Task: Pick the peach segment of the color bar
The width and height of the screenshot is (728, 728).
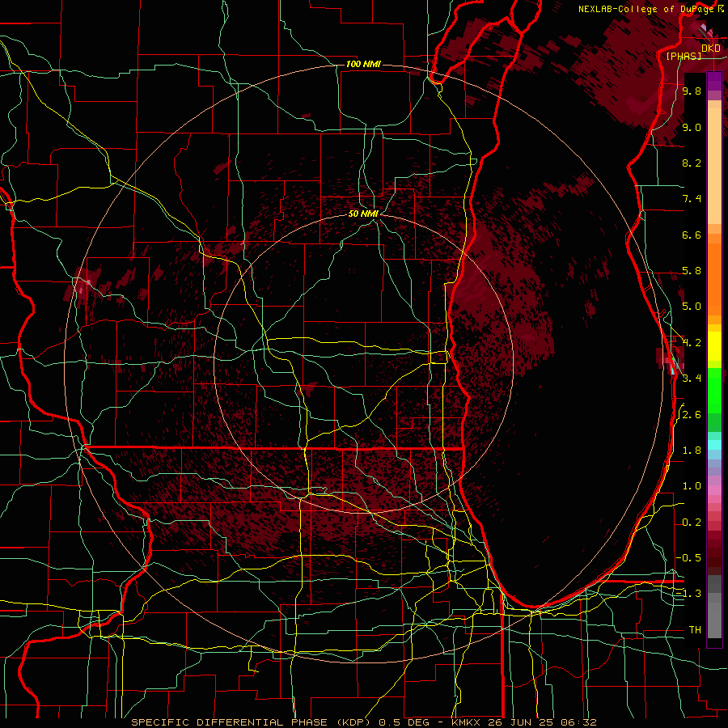Action: [714, 166]
